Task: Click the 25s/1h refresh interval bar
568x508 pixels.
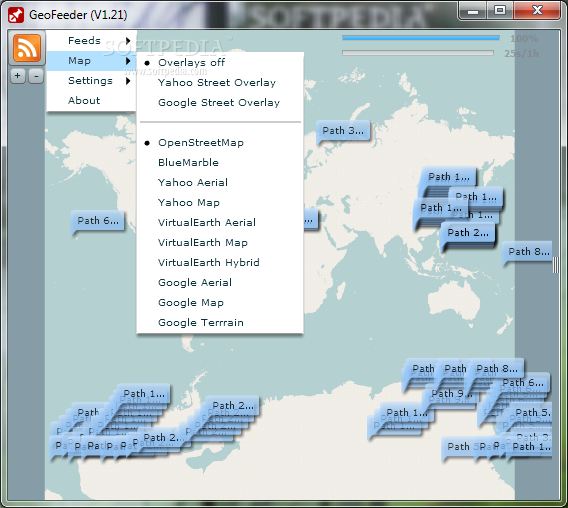Action: (418, 53)
